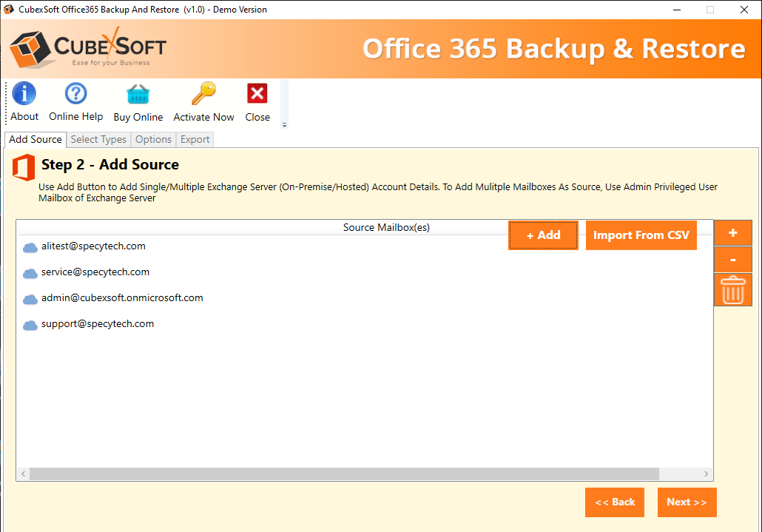Click the About label text
The width and height of the screenshot is (762, 532).
click(24, 117)
